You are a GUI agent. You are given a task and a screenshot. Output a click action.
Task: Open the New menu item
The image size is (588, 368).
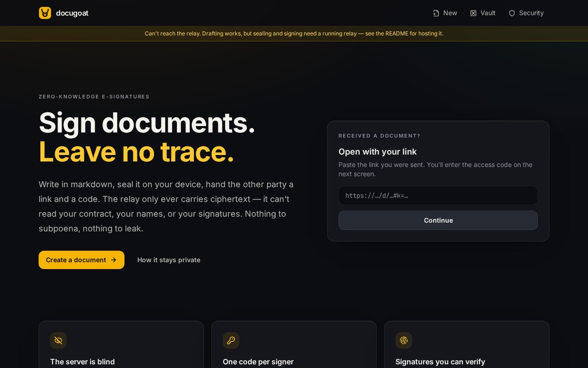445,13
